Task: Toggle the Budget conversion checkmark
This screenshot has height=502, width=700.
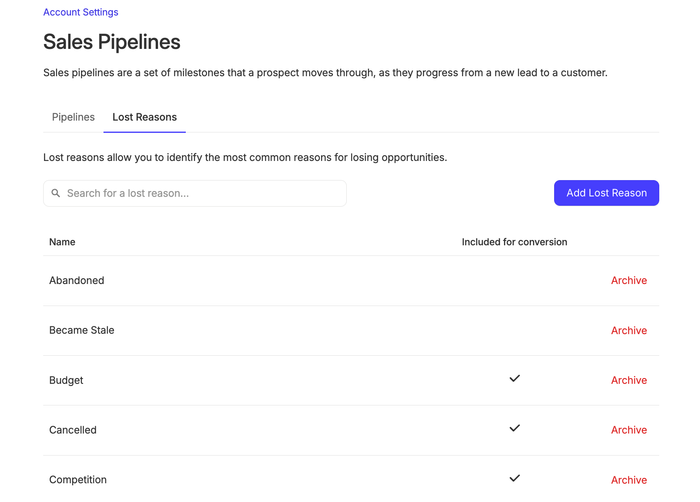Action: click(514, 379)
